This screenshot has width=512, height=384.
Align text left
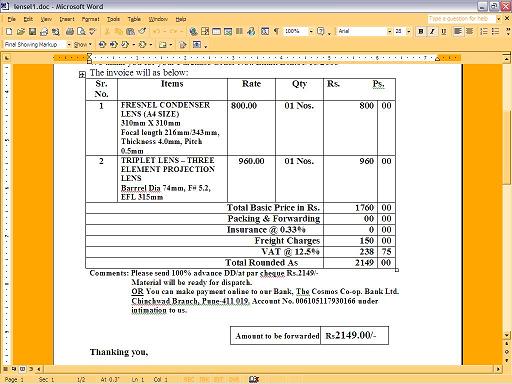(x=458, y=31)
